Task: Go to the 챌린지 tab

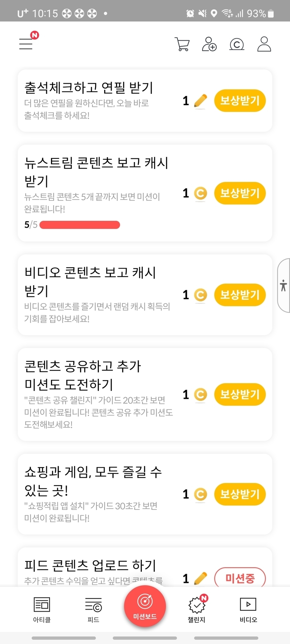Action: [x=197, y=610]
